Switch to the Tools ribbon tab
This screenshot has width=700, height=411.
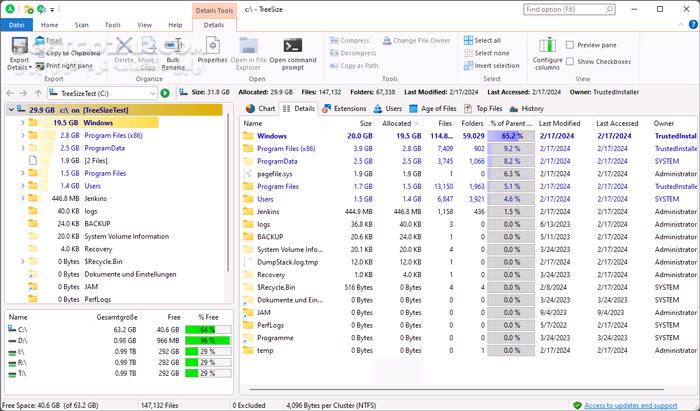pos(112,25)
